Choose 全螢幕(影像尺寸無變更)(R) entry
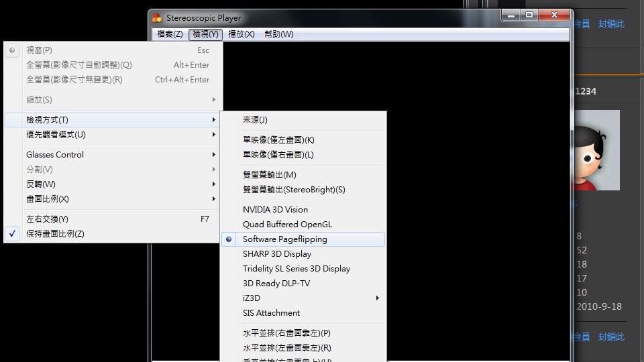 113,80
